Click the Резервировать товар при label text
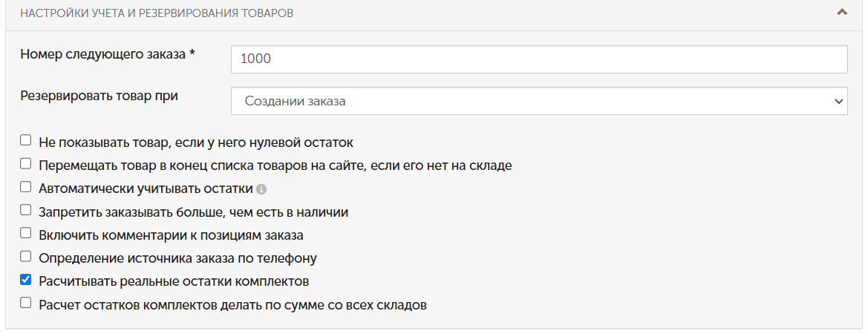868x334 pixels. [x=99, y=96]
